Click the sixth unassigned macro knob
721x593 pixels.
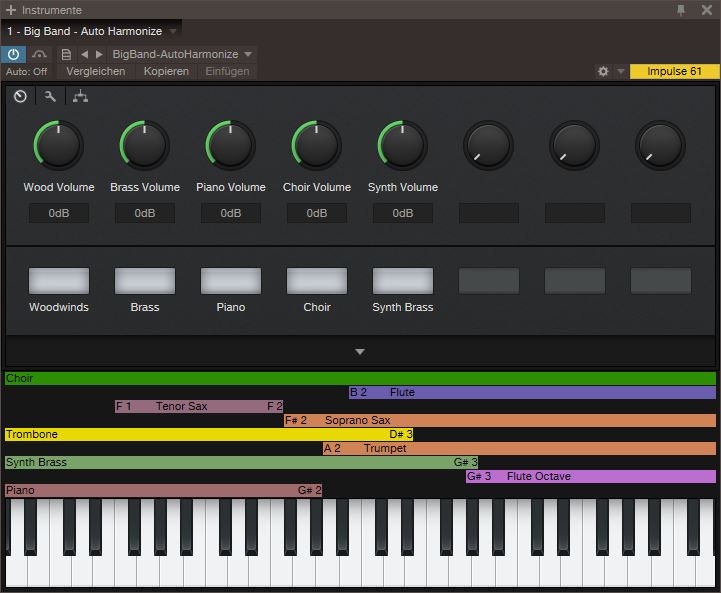click(488, 145)
